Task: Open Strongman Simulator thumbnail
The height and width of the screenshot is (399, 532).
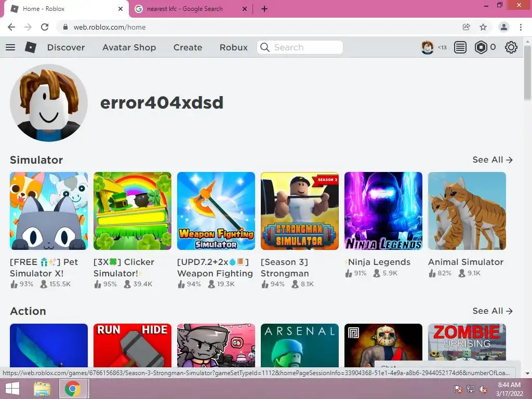Action: 300,211
